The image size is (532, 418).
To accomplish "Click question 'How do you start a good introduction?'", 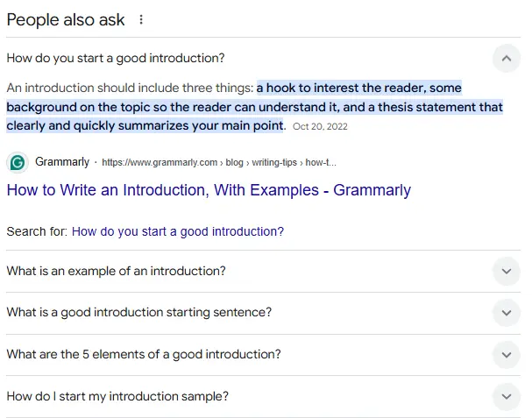I will (116, 59).
